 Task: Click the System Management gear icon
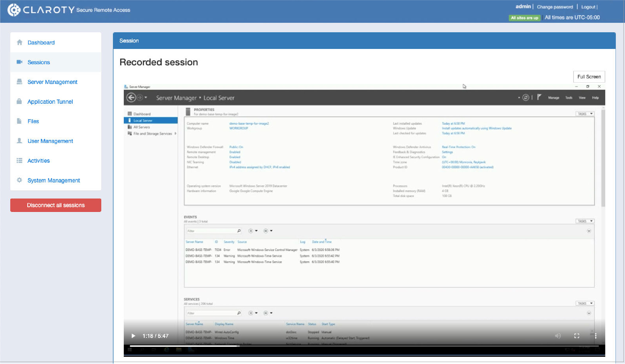pos(19,180)
